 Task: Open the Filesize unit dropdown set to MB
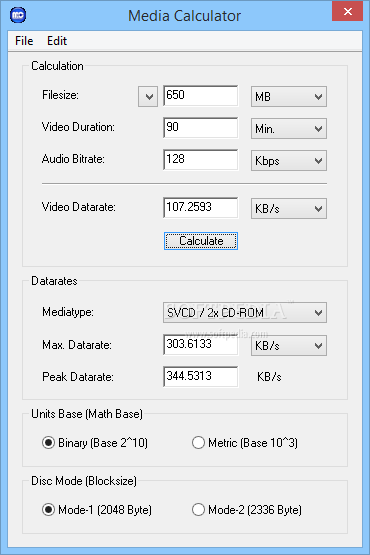tap(289, 97)
